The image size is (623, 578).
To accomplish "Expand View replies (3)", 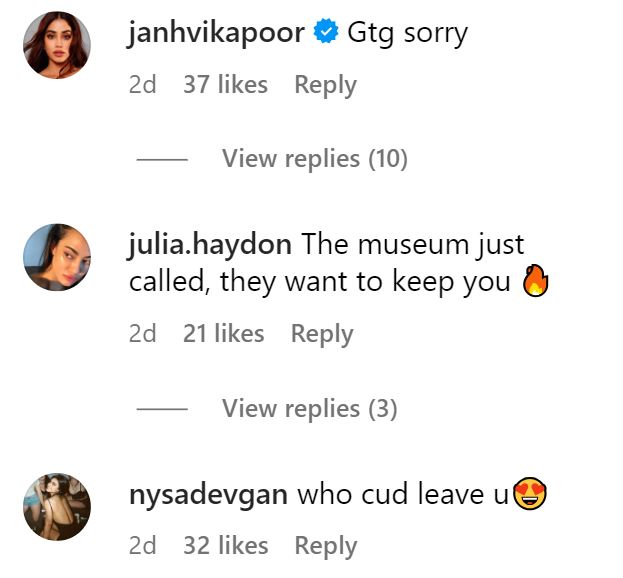I will click(x=310, y=408).
